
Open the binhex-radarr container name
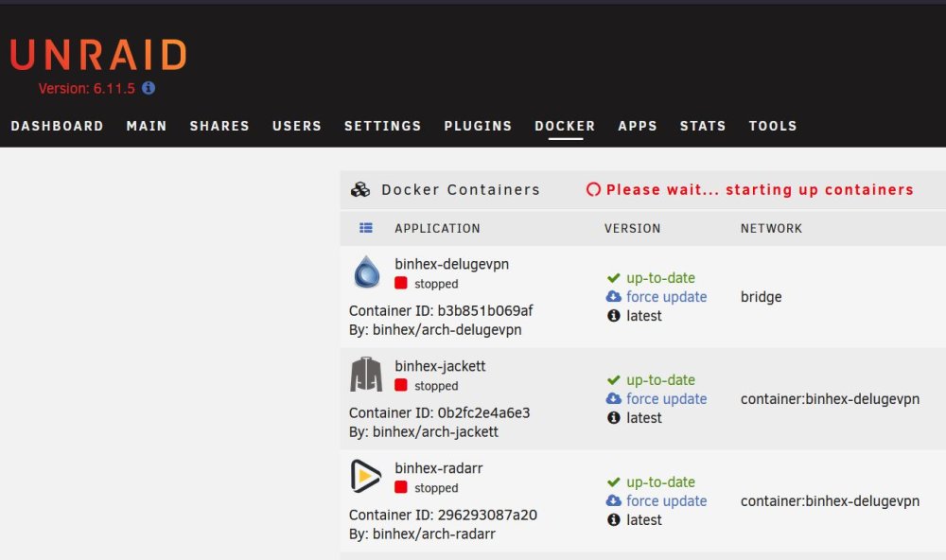439,468
